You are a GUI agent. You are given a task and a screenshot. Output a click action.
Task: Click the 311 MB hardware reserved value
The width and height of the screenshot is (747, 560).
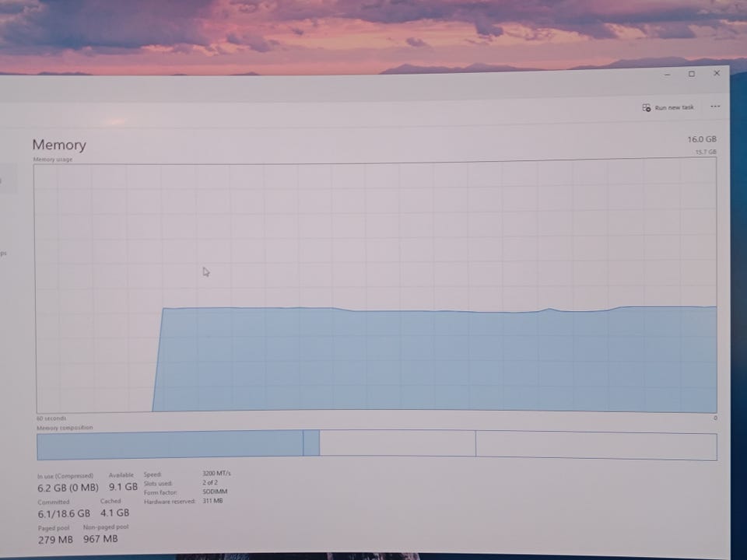[x=212, y=500]
